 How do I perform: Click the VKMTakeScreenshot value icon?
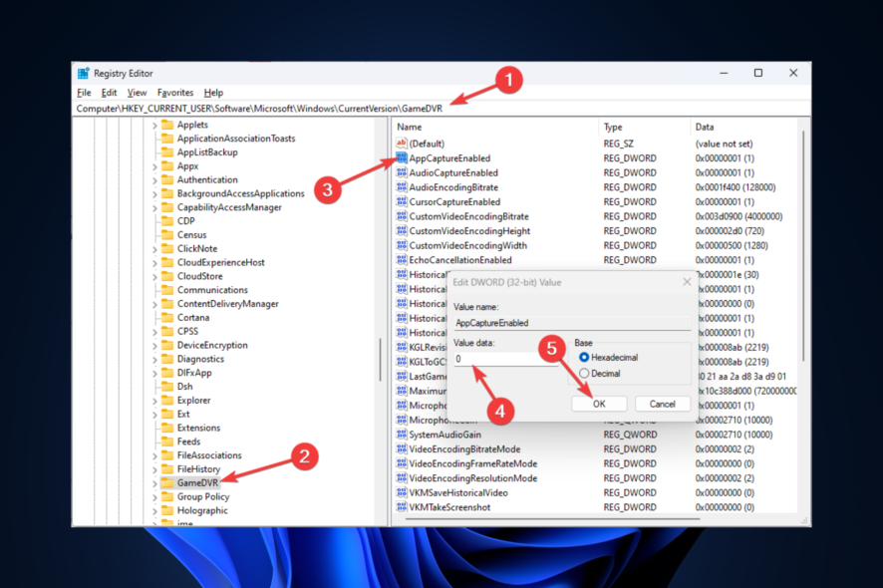(402, 507)
